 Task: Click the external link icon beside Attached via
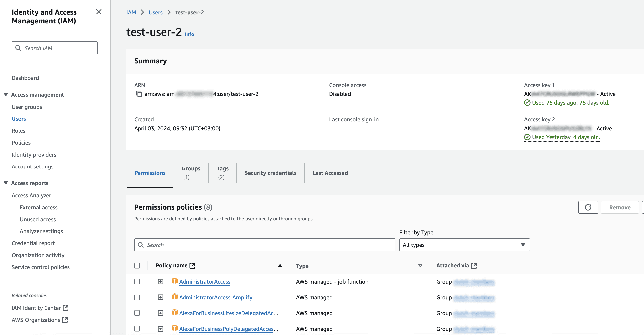click(x=474, y=266)
